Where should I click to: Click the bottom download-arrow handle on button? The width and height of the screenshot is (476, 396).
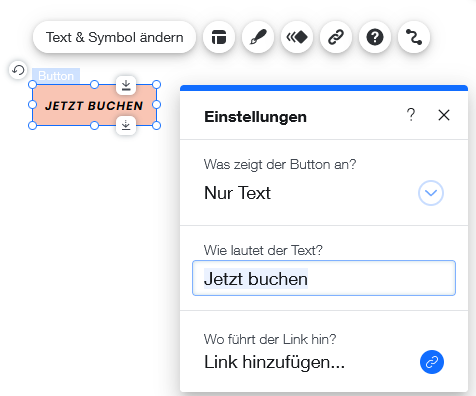coord(126,125)
